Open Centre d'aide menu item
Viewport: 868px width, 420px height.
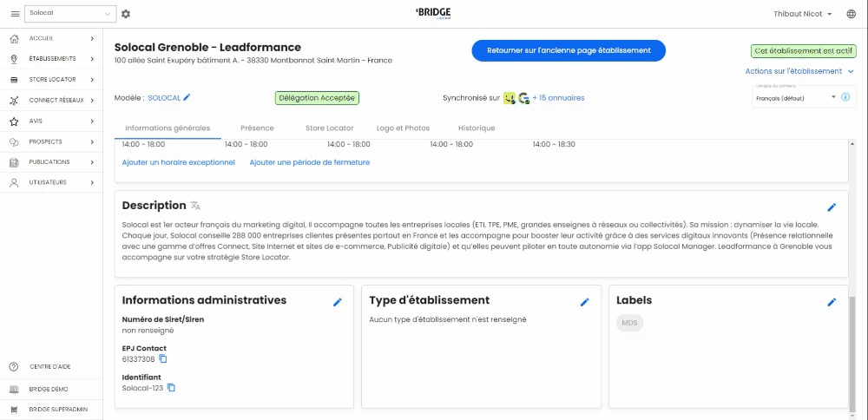(50, 367)
